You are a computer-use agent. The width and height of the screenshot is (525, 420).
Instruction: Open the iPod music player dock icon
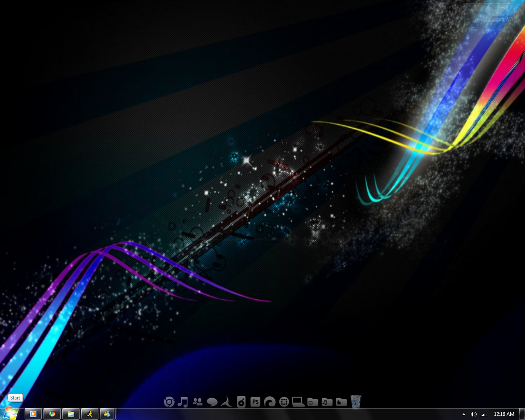pyautogui.click(x=241, y=402)
